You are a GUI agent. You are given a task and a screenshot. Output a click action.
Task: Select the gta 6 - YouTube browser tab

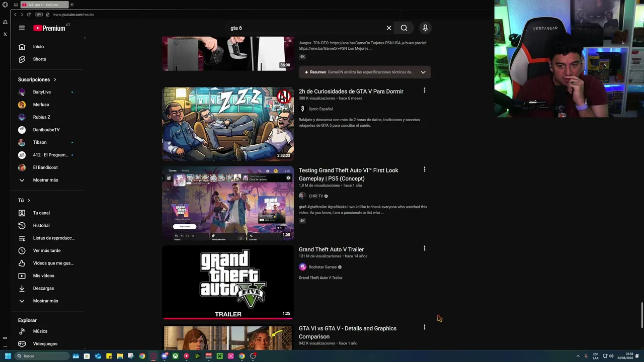43,5
